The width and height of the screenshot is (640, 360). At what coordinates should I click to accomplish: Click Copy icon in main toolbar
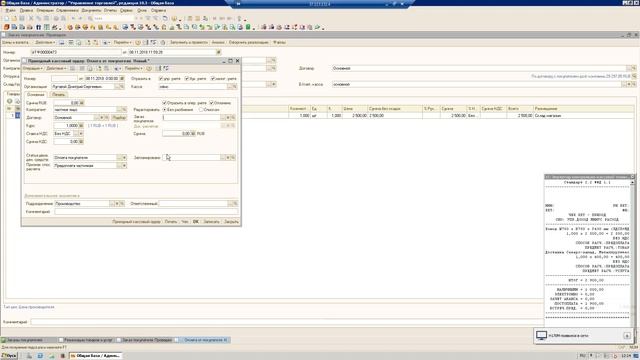tap(39, 18)
